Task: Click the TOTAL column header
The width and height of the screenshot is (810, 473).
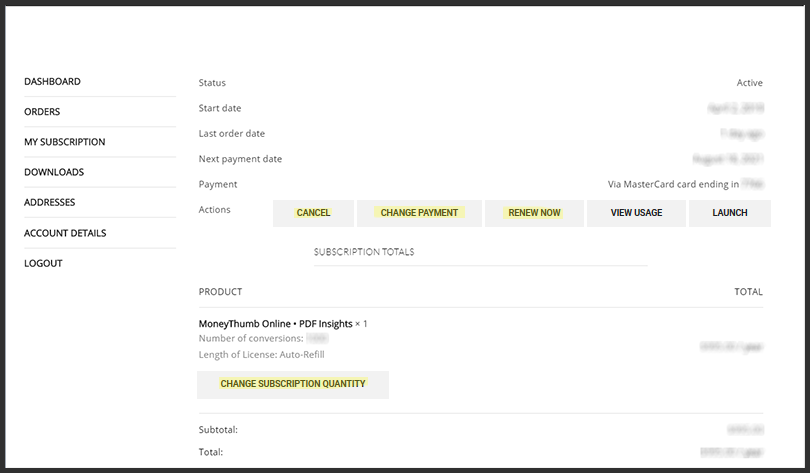Action: 748,292
